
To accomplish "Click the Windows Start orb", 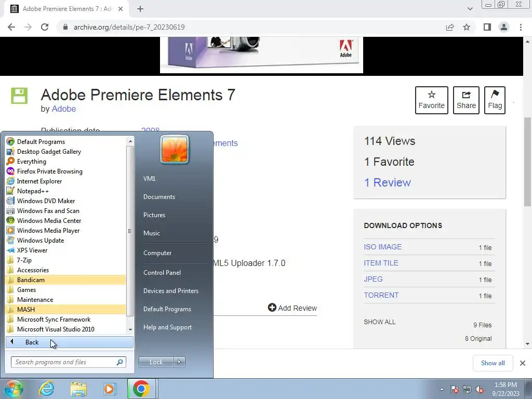I will click(x=14, y=389).
